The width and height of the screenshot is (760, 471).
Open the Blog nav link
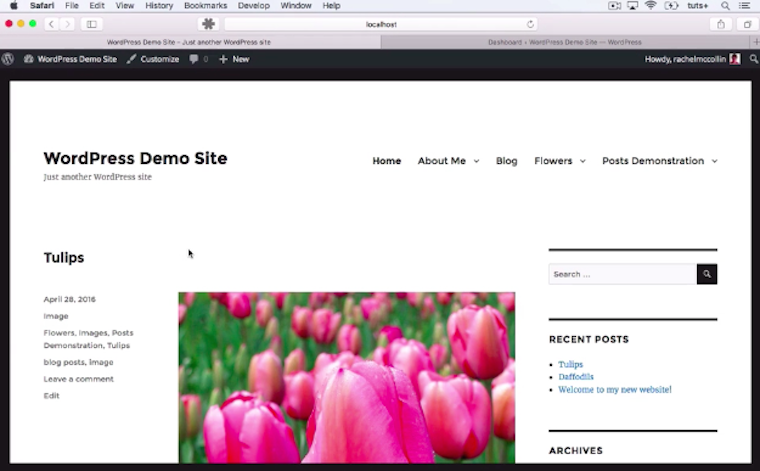pos(507,161)
